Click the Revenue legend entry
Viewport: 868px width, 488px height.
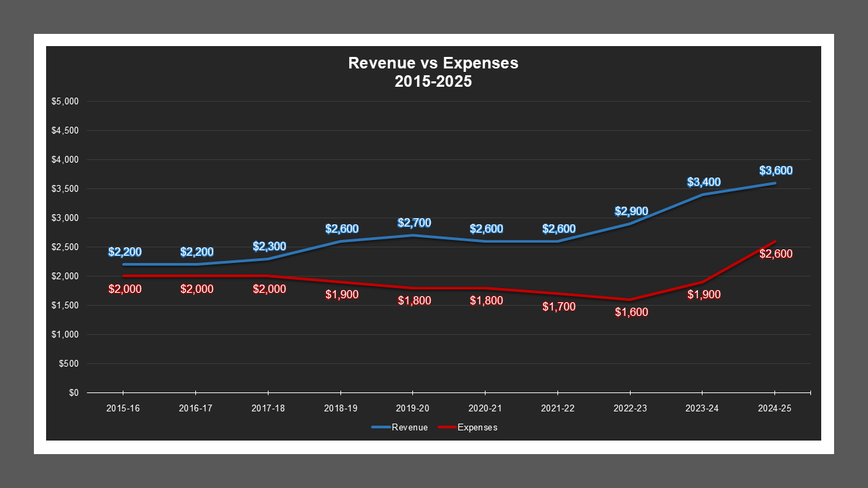tap(410, 427)
